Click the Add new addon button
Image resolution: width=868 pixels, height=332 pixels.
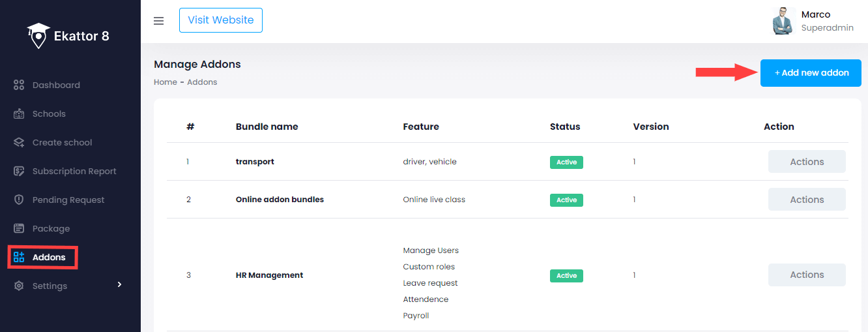[811, 73]
